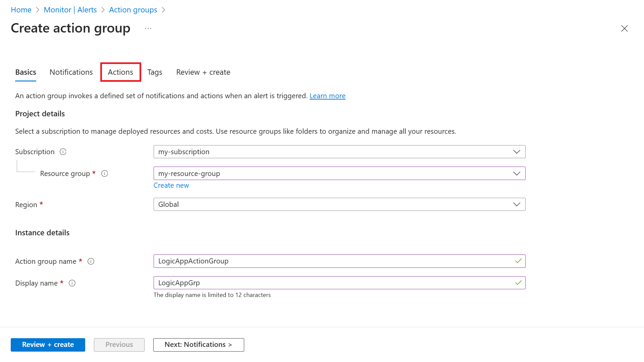This screenshot has width=644, height=362.
Task: Click the Review + create tab
Action: click(203, 72)
